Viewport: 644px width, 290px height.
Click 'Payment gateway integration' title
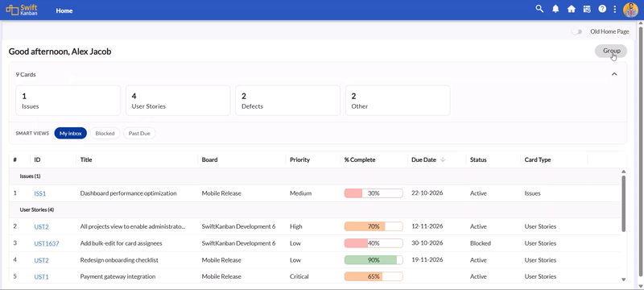(x=118, y=276)
